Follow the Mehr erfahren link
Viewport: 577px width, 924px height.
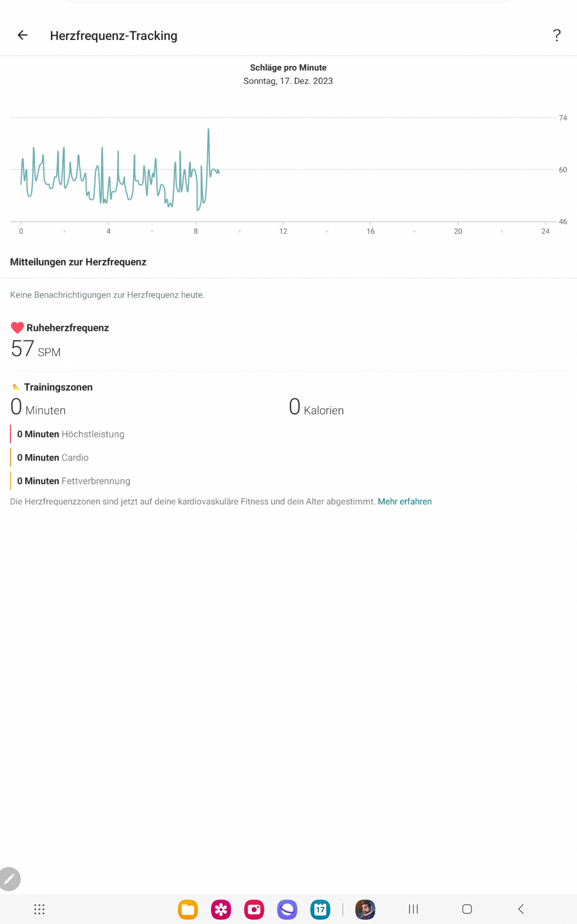pyautogui.click(x=405, y=501)
